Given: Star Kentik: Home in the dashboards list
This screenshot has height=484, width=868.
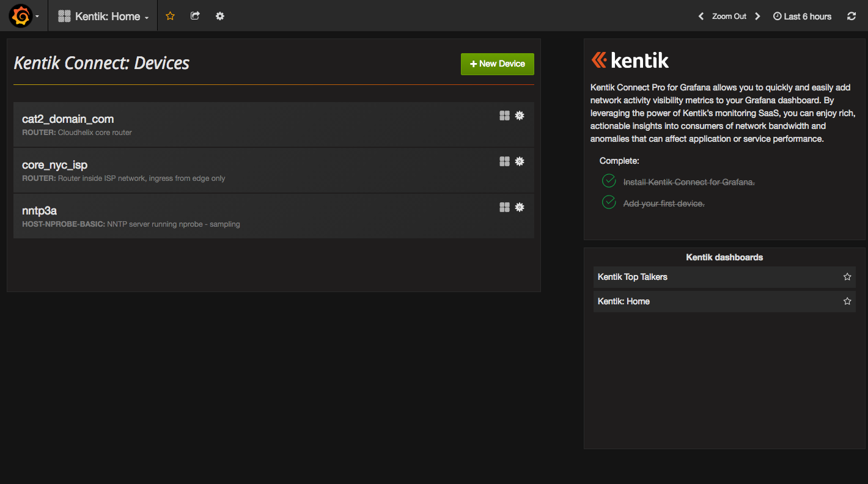Looking at the screenshot, I should coord(847,301).
